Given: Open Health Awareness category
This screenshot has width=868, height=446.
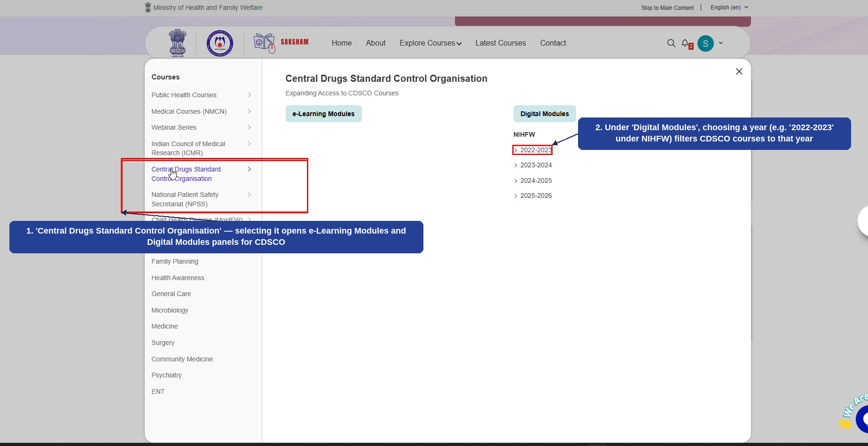Looking at the screenshot, I should point(178,278).
